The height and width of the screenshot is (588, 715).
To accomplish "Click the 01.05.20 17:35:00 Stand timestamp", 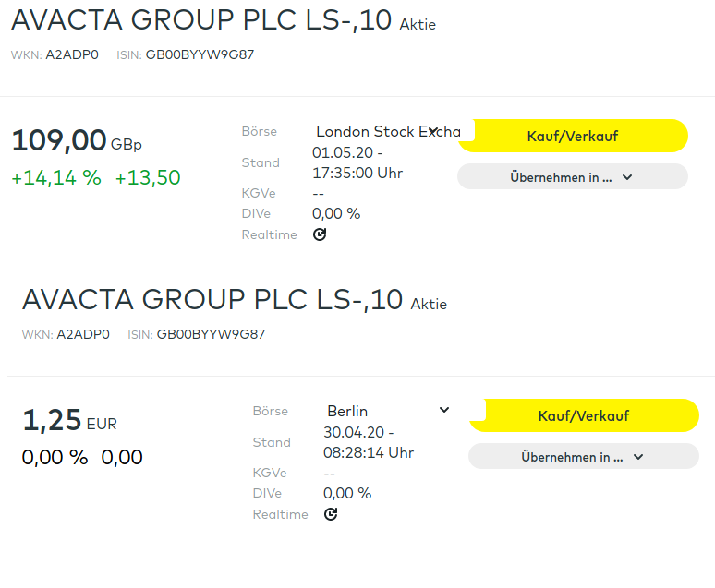I will coord(357,162).
